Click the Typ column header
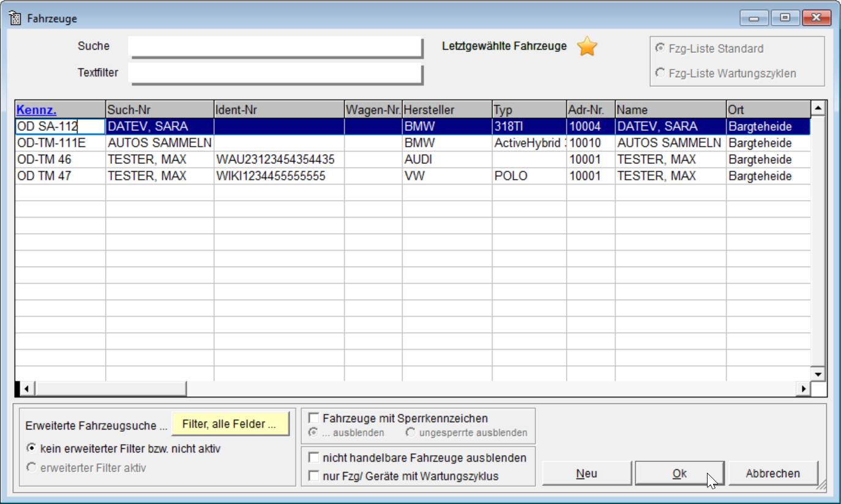 [x=529, y=110]
